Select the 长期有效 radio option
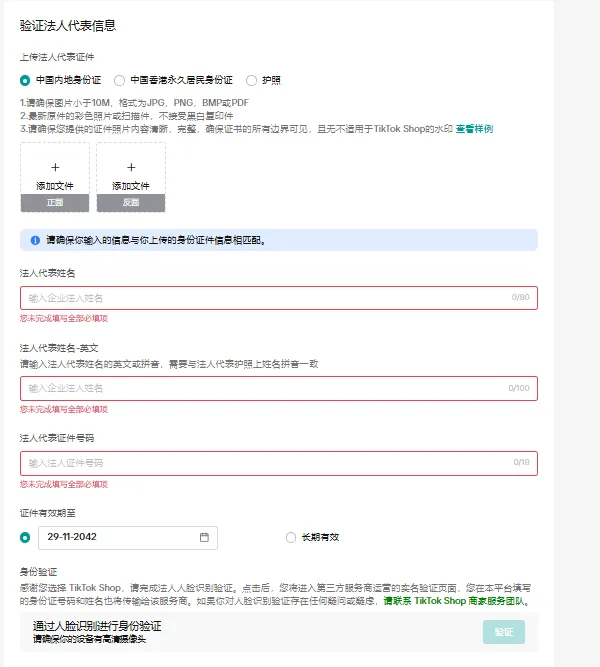600x667 pixels. (x=292, y=537)
